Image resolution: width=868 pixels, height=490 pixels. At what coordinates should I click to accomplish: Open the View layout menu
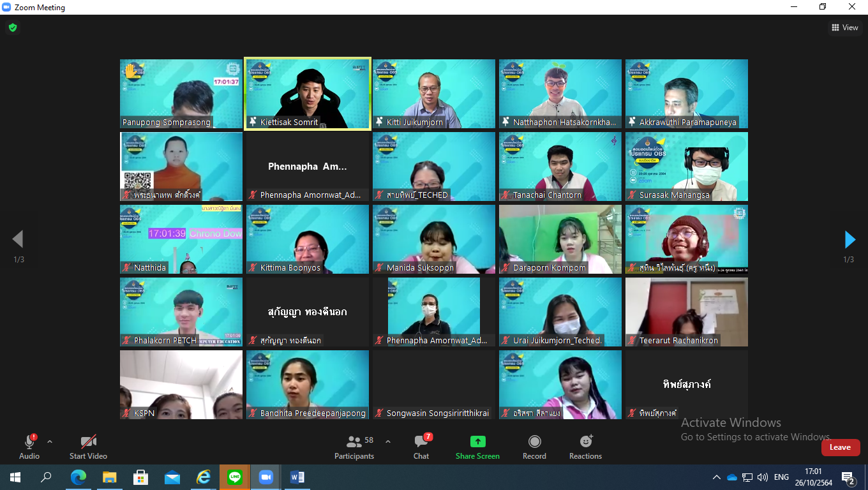pyautogui.click(x=845, y=27)
